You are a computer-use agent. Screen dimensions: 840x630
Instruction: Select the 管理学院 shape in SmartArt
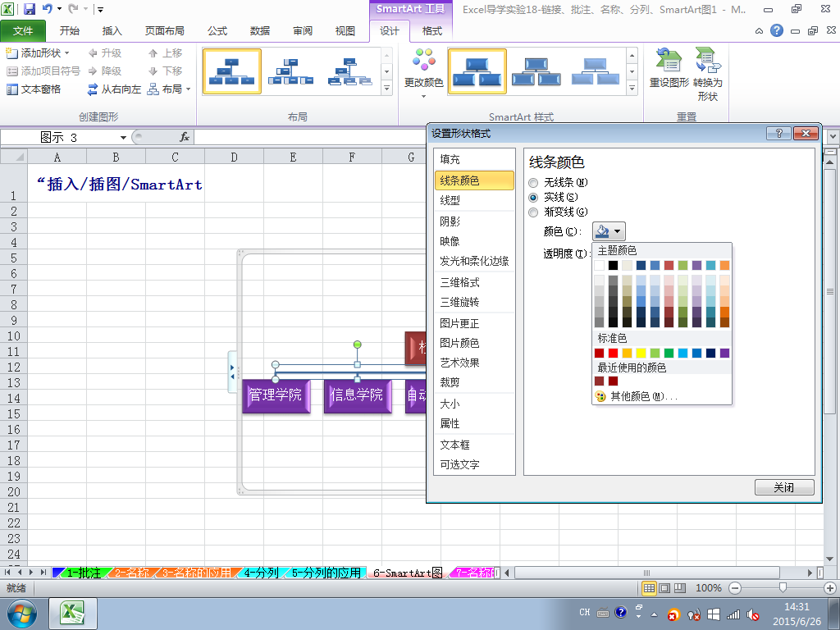[276, 396]
